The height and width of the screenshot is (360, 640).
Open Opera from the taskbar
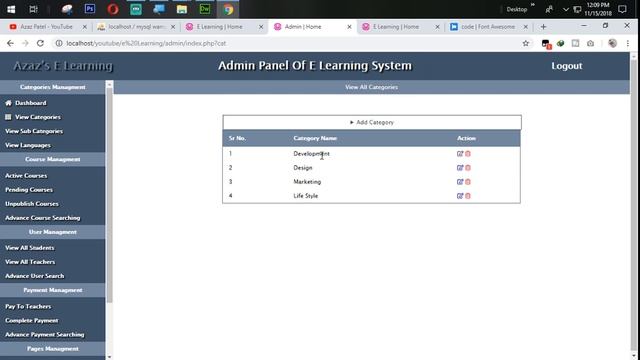click(113, 9)
